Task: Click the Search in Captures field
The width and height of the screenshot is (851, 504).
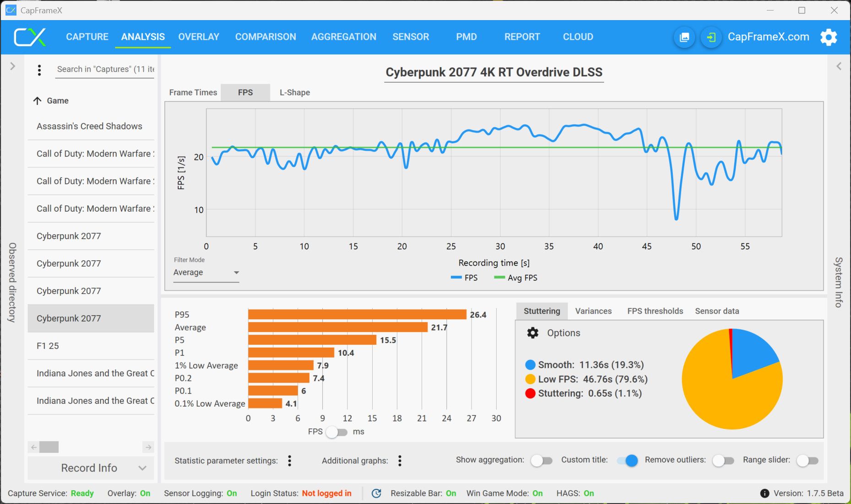Action: tap(105, 70)
